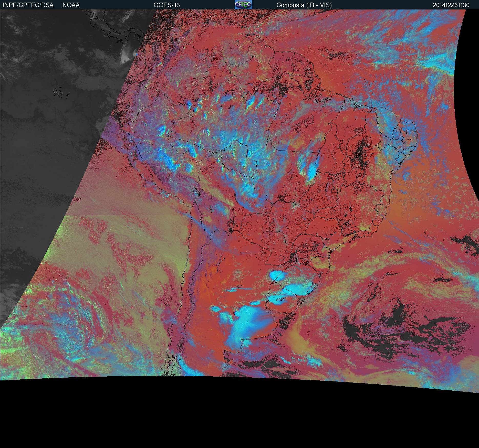Click the GOES-13 satellite label
Viewport: 479px width, 448px height.
[x=166, y=5]
